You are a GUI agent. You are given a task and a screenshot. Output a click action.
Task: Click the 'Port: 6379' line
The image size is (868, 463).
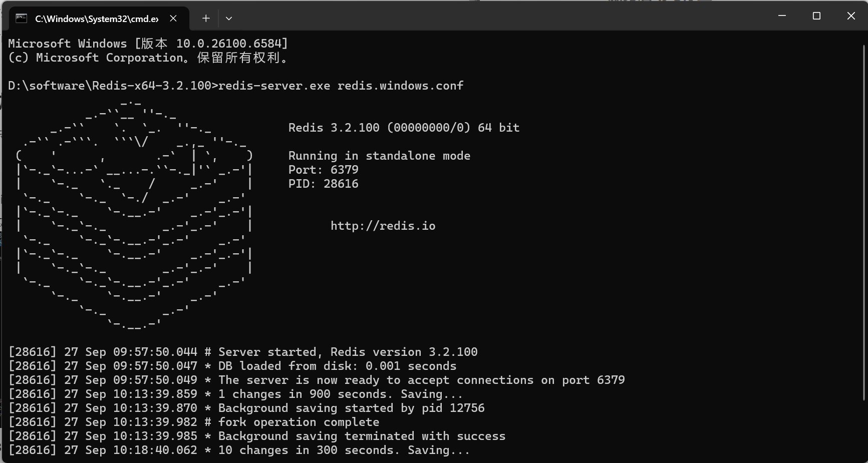(324, 170)
